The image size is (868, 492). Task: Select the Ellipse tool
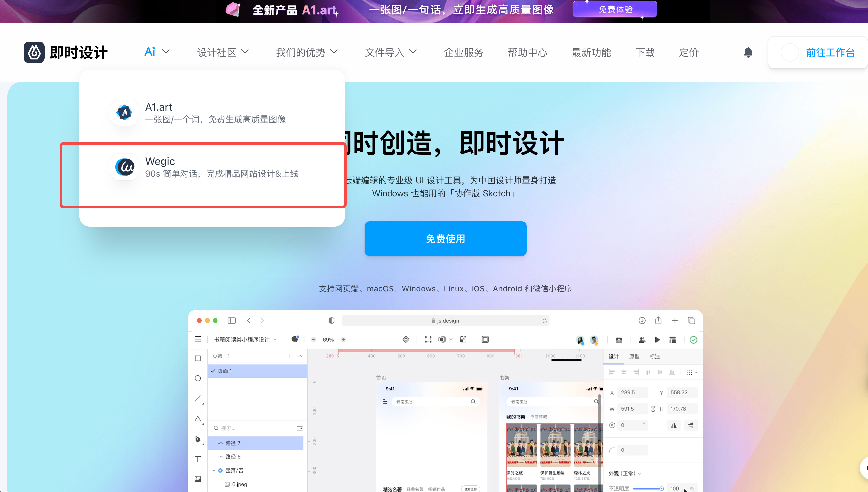point(198,378)
